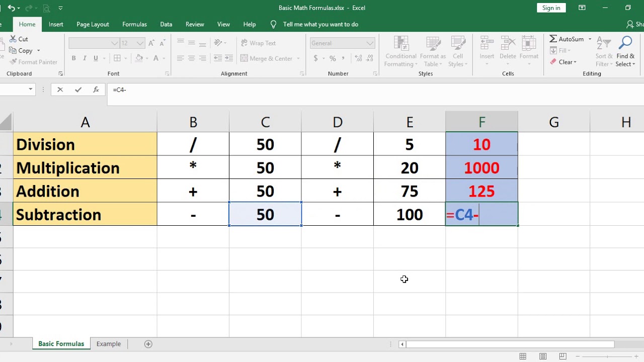Open the General number format dropdown
644x362 pixels.
(370, 43)
